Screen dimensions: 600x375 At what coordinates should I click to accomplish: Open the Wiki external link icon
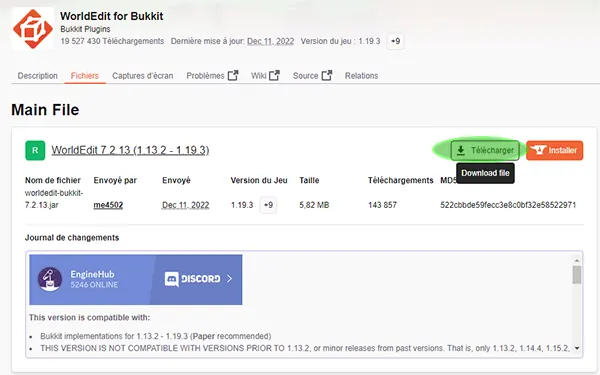pyautogui.click(x=274, y=75)
